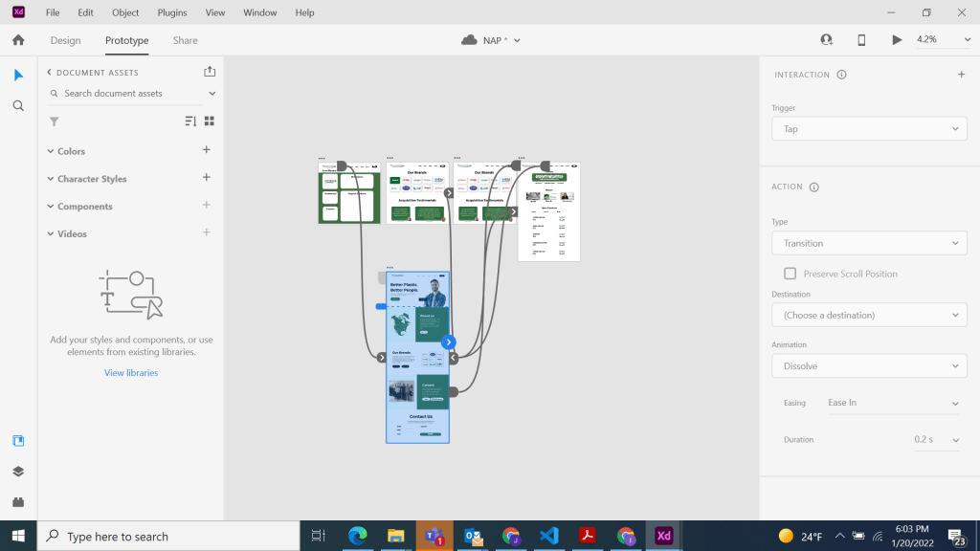This screenshot has height=551, width=980.
Task: Switch to the Design tab
Action: coord(66,40)
